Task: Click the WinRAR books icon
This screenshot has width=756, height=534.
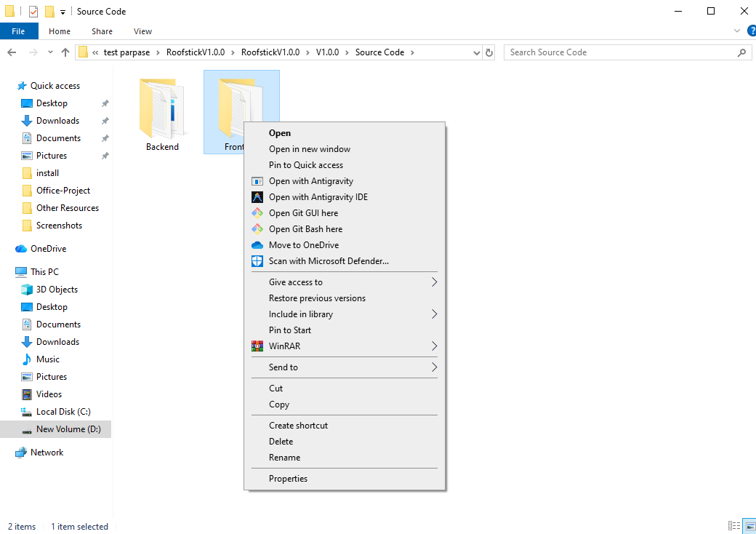Action: pyautogui.click(x=257, y=346)
